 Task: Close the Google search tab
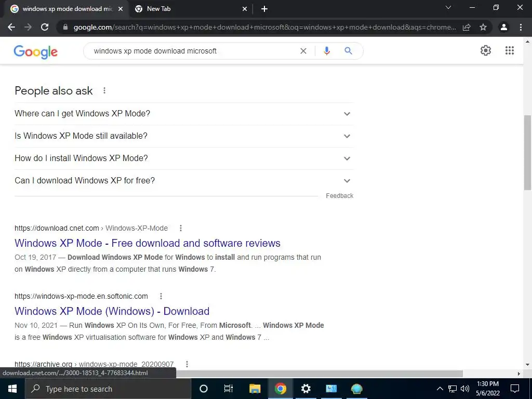(x=121, y=9)
